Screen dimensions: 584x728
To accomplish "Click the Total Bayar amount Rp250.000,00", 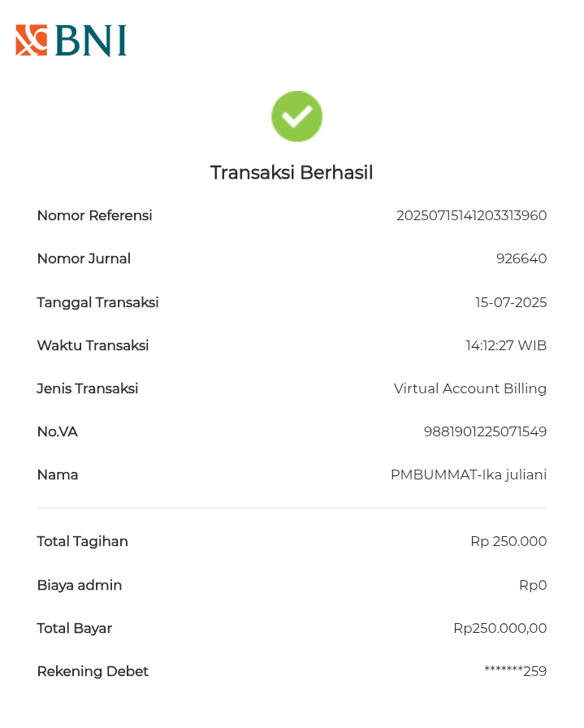I will 500,628.
